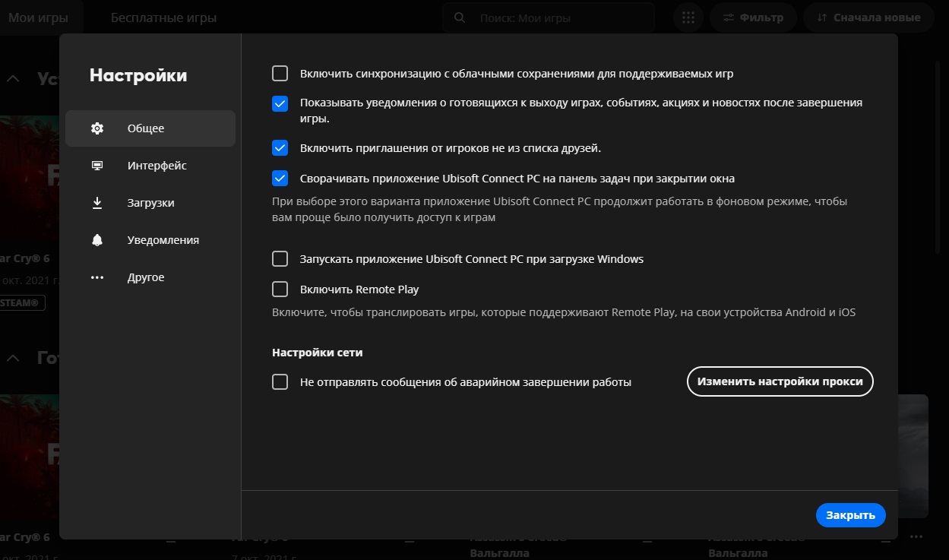949x560 pixels.
Task: Click the gear icon beside Общее
Action: pyautogui.click(x=97, y=128)
